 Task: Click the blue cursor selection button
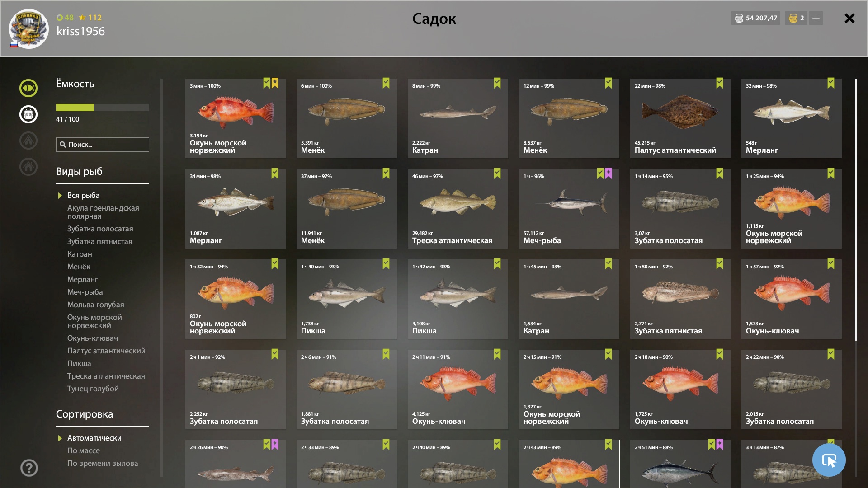click(829, 460)
